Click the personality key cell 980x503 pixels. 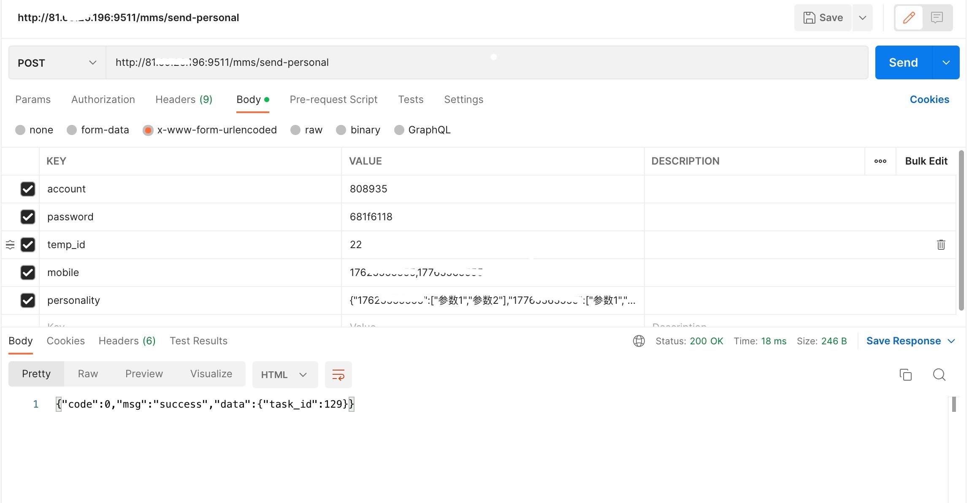[x=190, y=300]
